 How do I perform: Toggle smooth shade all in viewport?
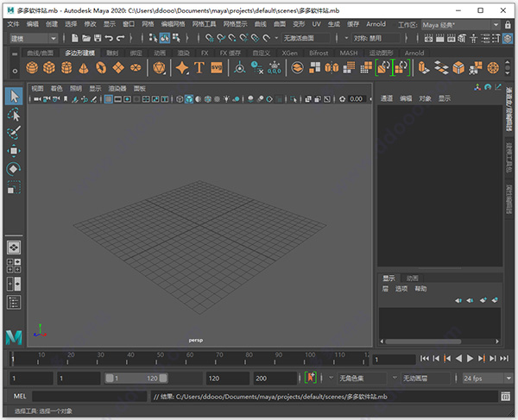click(190, 100)
